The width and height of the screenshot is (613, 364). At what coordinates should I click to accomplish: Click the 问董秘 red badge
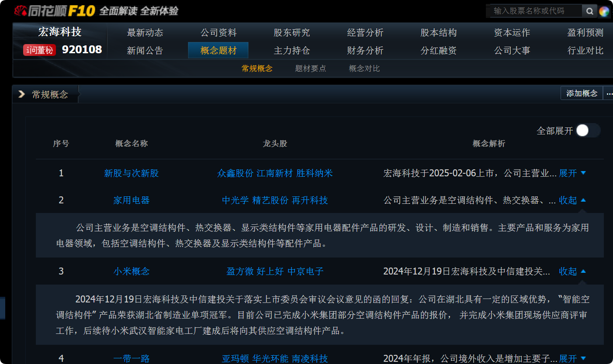(40, 50)
